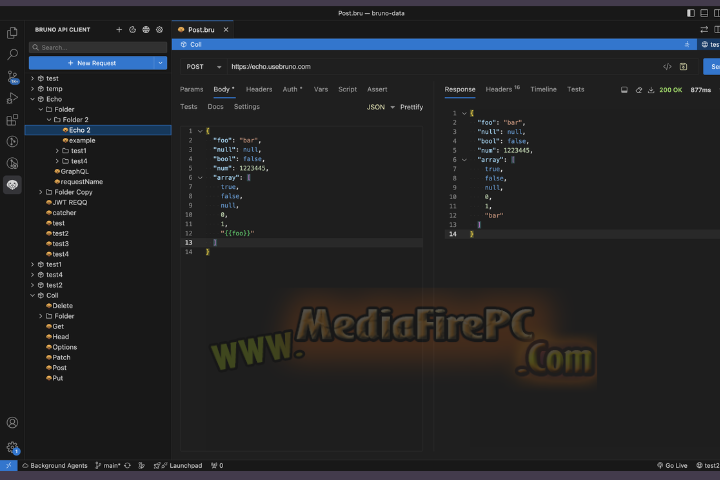Screen dimensions: 720x480
Task: Open the JSON body type dropdown
Action: [380, 107]
